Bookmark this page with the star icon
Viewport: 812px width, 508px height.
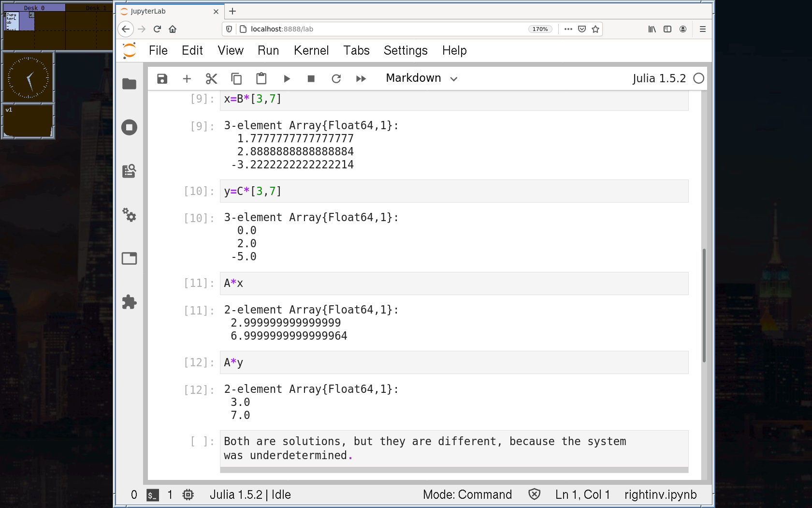[595, 29]
